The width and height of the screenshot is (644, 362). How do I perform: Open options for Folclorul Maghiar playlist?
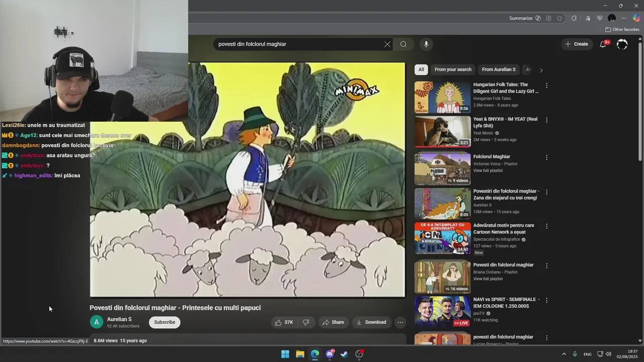546,157
